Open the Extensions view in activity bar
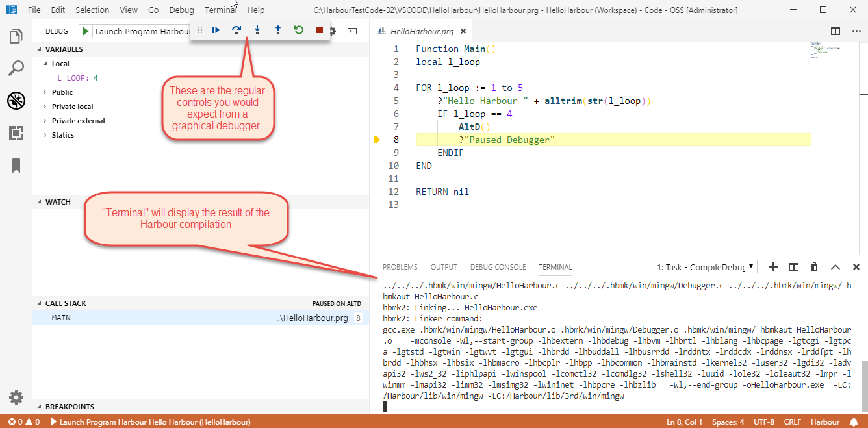The height and width of the screenshot is (428, 868). (x=16, y=133)
